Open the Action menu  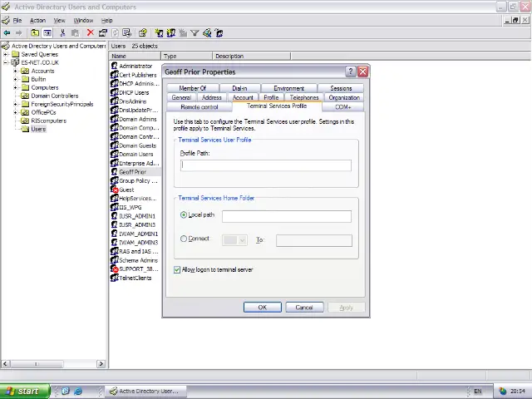click(37, 20)
